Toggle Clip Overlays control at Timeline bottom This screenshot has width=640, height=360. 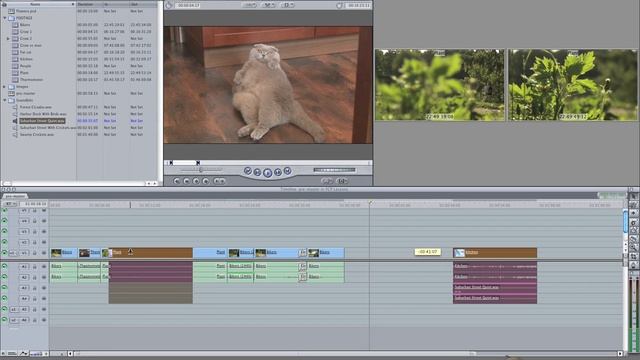pyautogui.click(x=24, y=353)
